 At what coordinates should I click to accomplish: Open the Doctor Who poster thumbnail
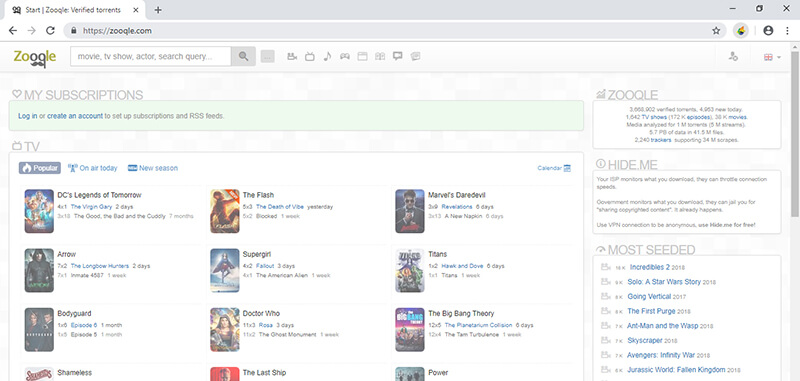tap(225, 329)
